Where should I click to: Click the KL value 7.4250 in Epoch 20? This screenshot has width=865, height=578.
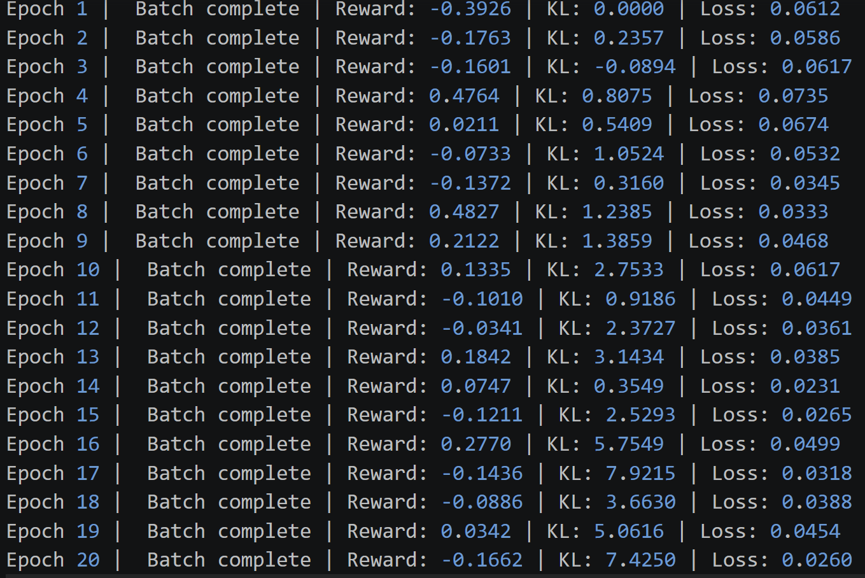click(x=640, y=560)
